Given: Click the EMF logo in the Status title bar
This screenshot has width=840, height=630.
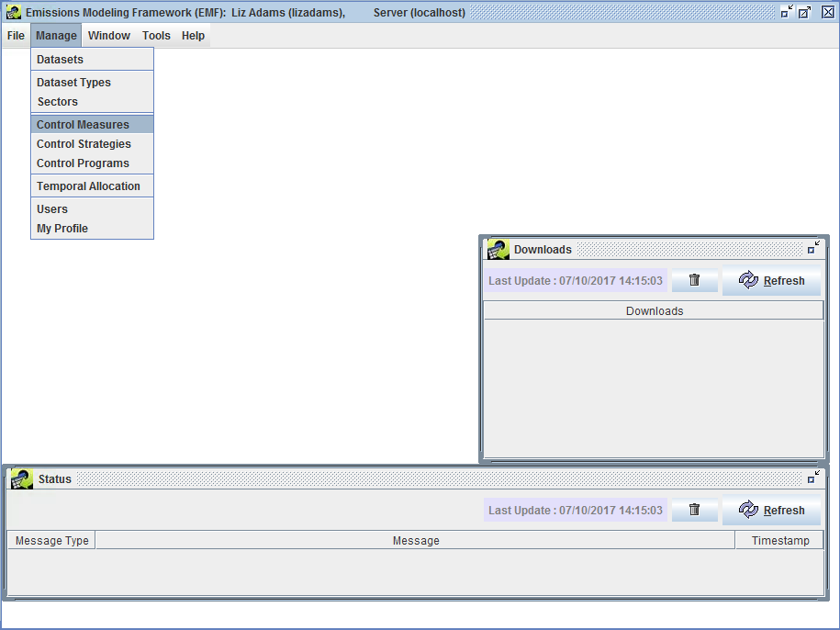Looking at the screenshot, I should click(x=20, y=478).
